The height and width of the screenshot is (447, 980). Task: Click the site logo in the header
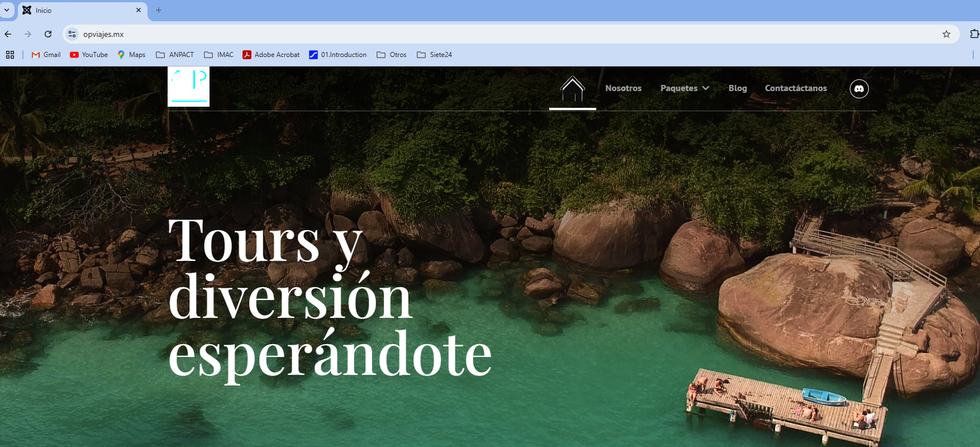188,87
